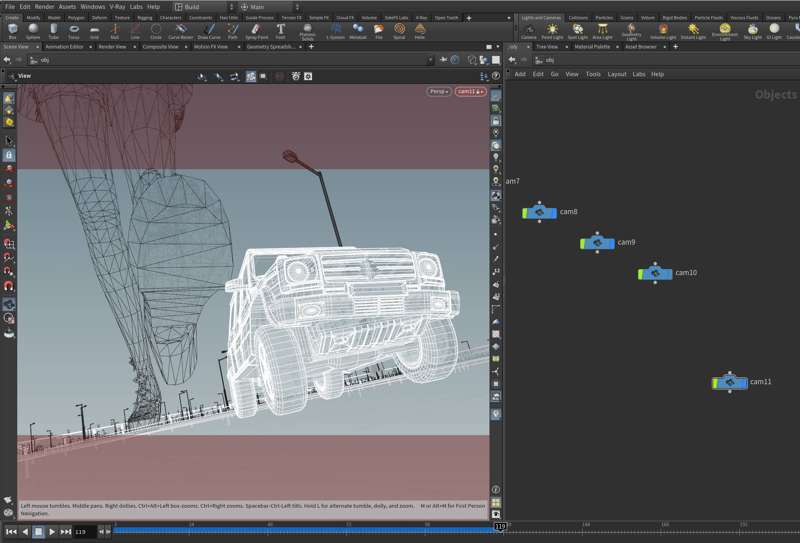Add a Distant Light from shelf
The height and width of the screenshot is (543, 800).
pyautogui.click(x=693, y=31)
